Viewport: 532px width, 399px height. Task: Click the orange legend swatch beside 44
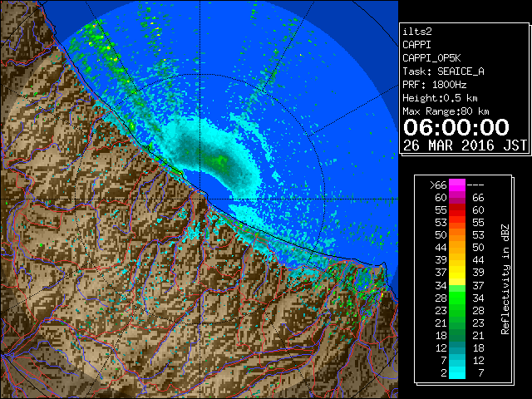point(457,248)
